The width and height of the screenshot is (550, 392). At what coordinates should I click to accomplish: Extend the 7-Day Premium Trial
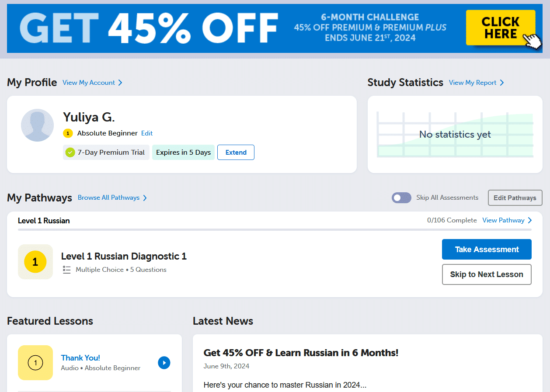[236, 153]
